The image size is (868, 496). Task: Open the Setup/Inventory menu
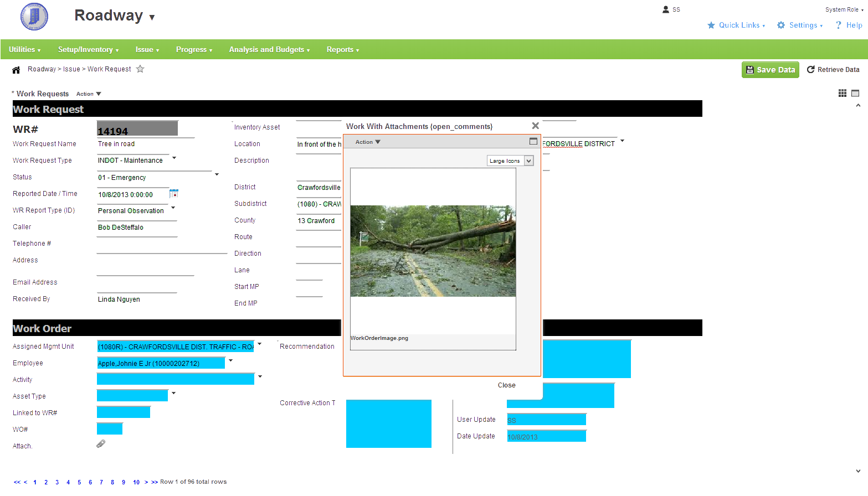click(x=88, y=49)
